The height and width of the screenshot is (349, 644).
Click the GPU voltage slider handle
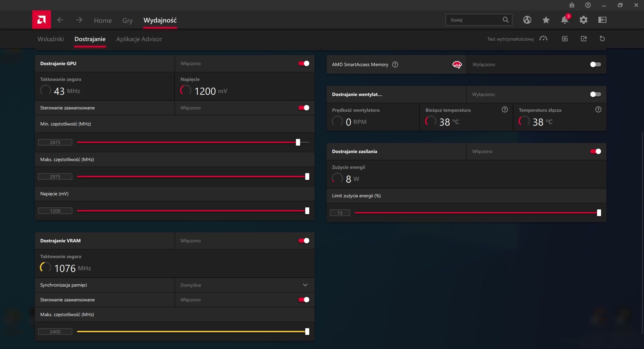307,211
